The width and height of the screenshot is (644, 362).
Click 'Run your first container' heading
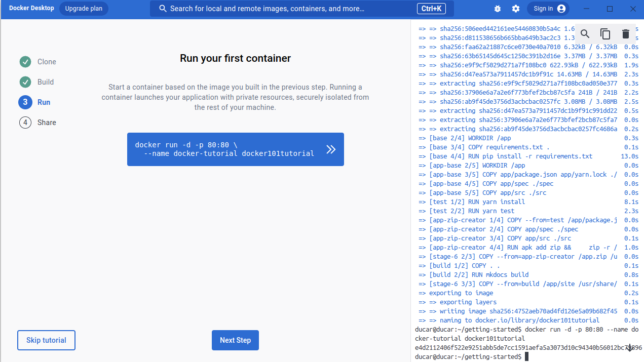click(236, 58)
